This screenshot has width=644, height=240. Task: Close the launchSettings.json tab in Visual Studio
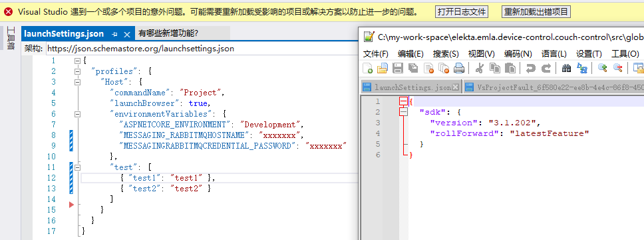[x=127, y=34]
